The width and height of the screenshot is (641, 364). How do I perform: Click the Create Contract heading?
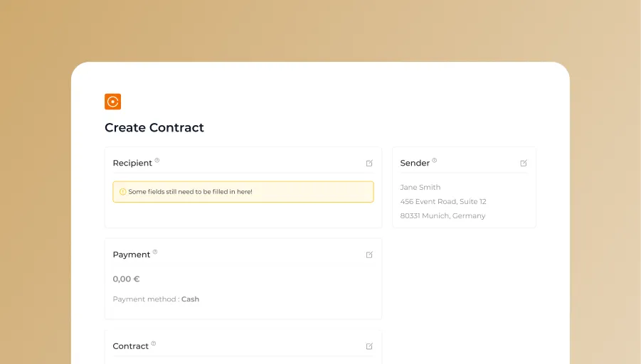tap(154, 128)
